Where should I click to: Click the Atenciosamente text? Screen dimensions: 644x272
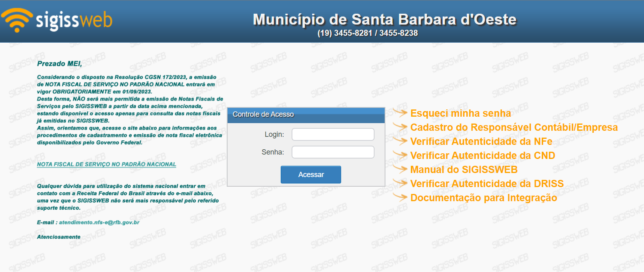(x=59, y=237)
